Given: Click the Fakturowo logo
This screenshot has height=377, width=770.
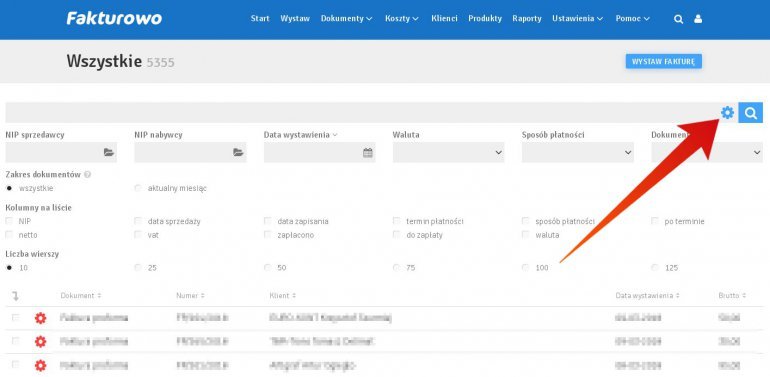Looking at the screenshot, I should coord(114,19).
